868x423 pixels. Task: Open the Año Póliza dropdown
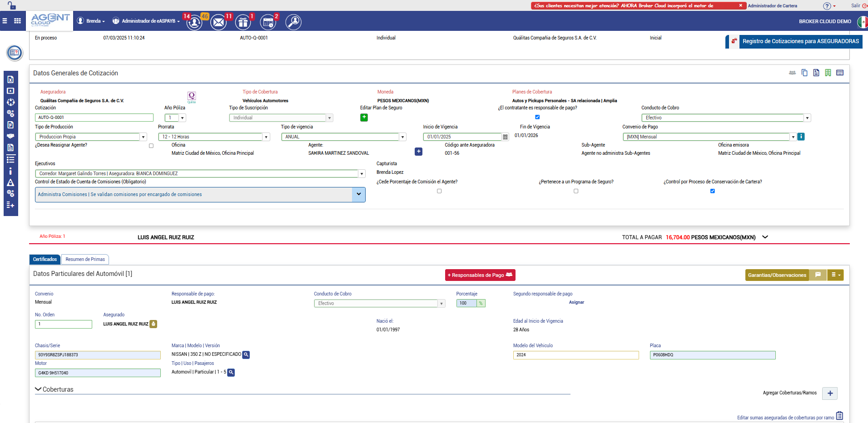[x=183, y=118]
